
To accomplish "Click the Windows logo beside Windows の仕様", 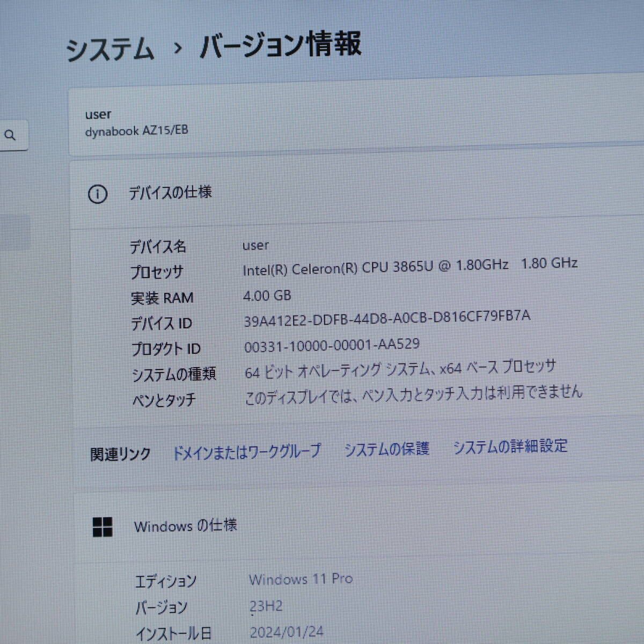I will 103,527.
